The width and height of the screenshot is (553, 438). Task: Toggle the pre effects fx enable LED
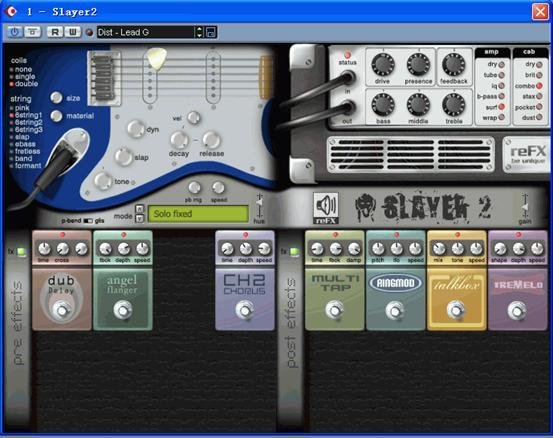coord(22,252)
